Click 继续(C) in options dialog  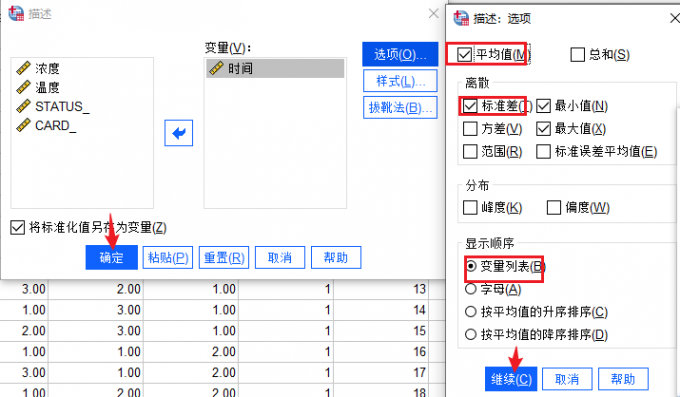[x=511, y=379]
